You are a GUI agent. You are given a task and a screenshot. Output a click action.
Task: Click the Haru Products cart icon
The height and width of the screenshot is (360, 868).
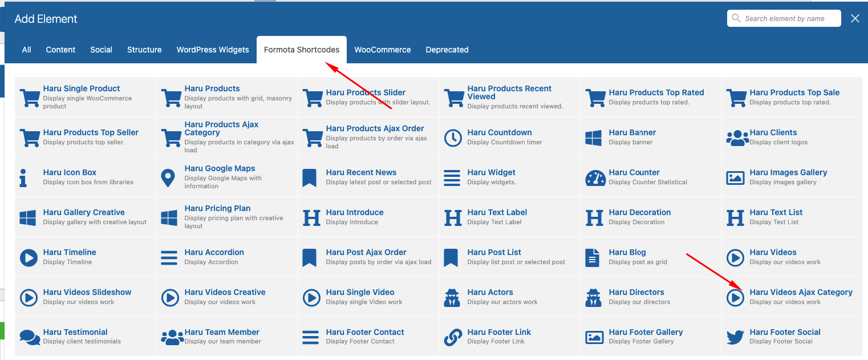point(171,98)
